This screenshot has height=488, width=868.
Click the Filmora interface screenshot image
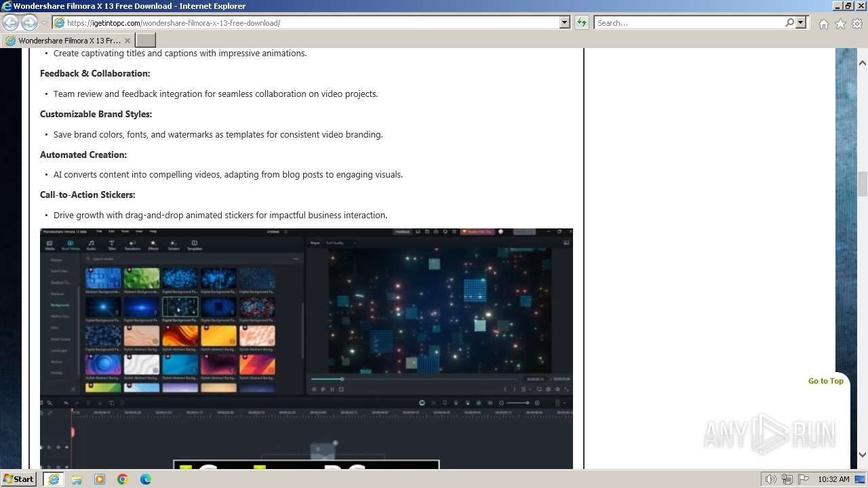point(307,348)
